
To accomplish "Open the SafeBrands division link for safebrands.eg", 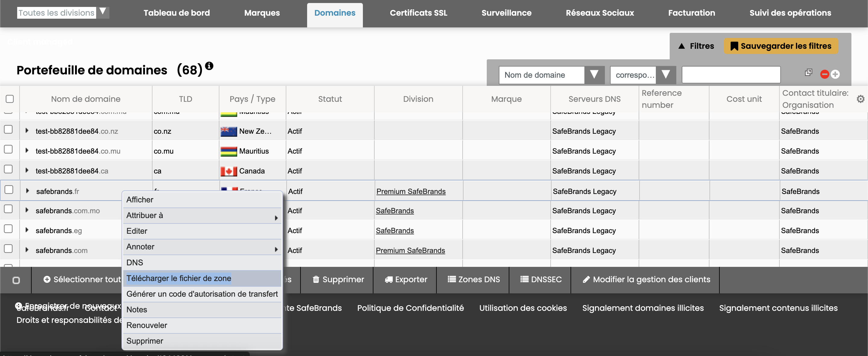I will click(x=395, y=231).
